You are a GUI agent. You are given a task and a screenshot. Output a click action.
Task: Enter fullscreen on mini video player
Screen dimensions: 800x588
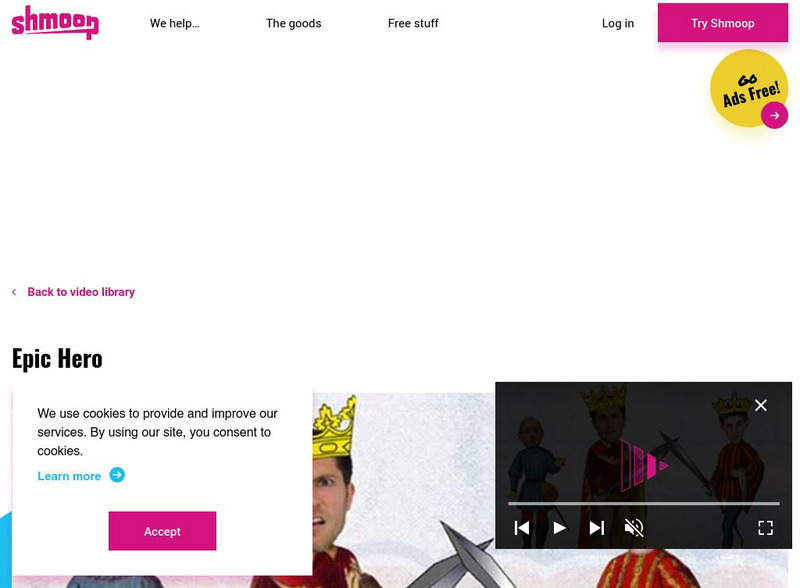[x=765, y=528]
